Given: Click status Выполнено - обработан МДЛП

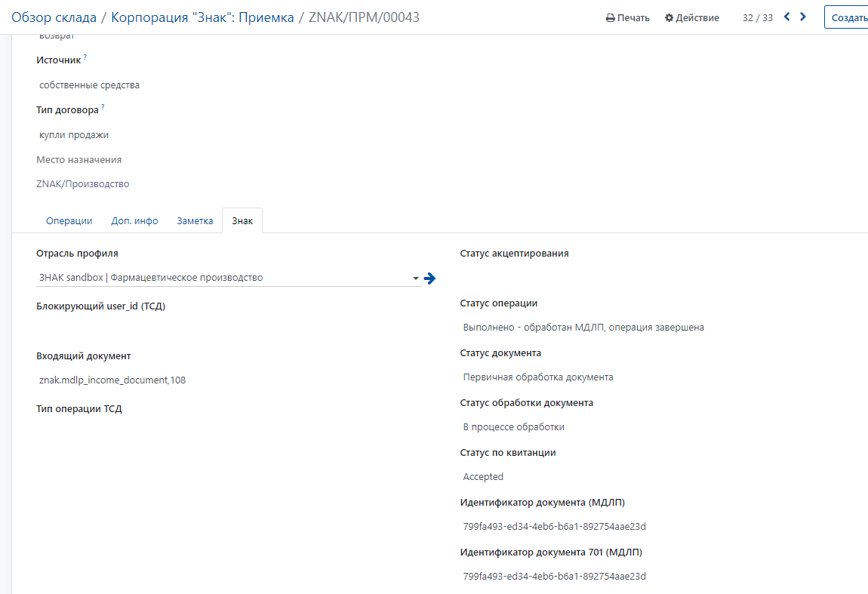Looking at the screenshot, I should (583, 327).
